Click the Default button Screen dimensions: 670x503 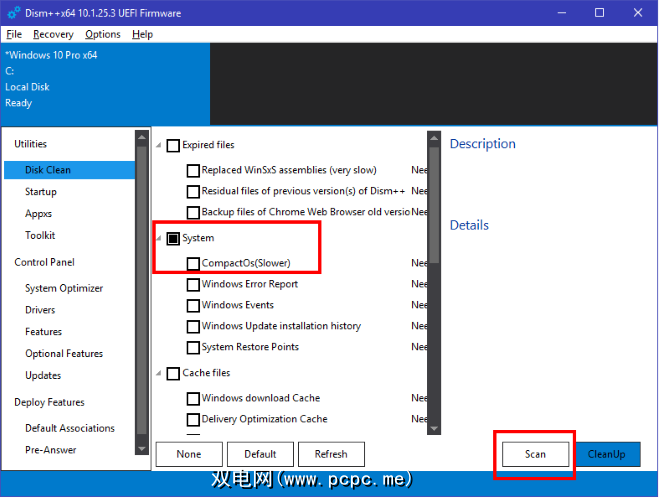click(x=260, y=454)
